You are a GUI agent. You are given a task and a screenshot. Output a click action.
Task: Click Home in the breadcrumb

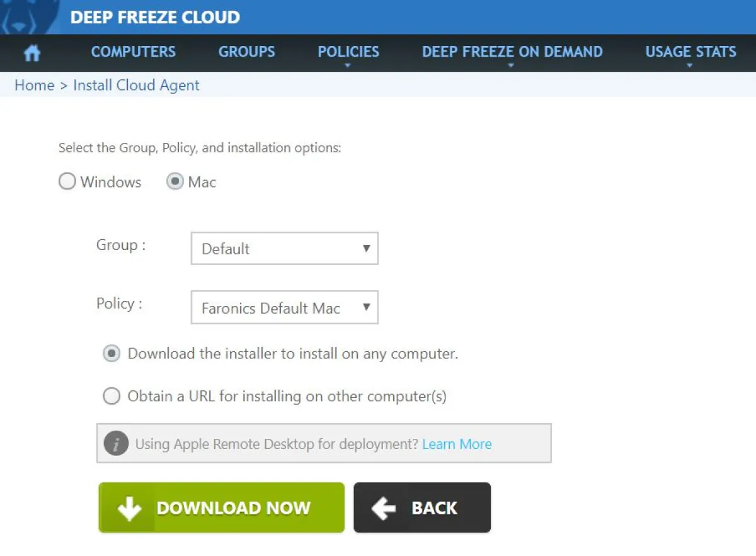click(34, 86)
